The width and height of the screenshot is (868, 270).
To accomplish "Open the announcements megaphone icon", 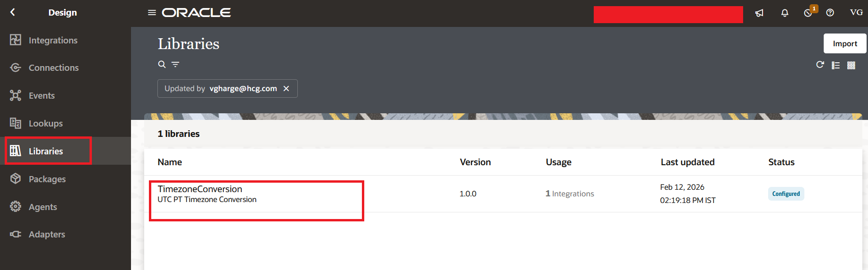I will click(759, 13).
